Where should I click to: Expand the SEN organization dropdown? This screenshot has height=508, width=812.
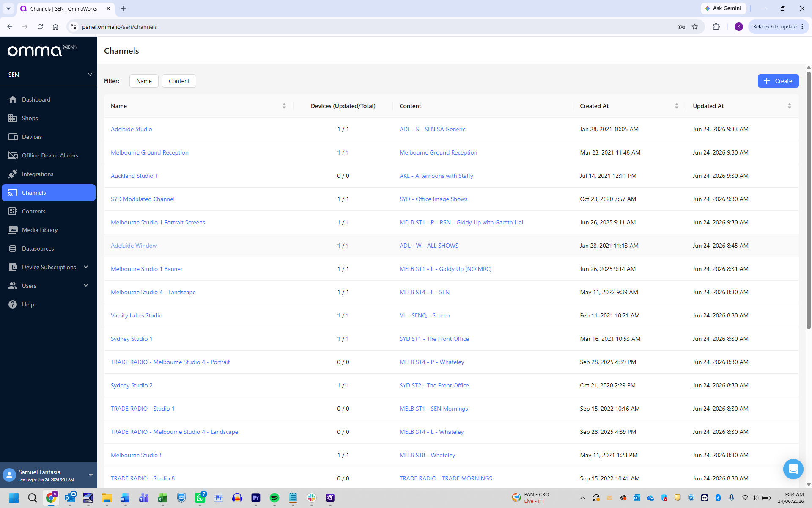pyautogui.click(x=49, y=75)
